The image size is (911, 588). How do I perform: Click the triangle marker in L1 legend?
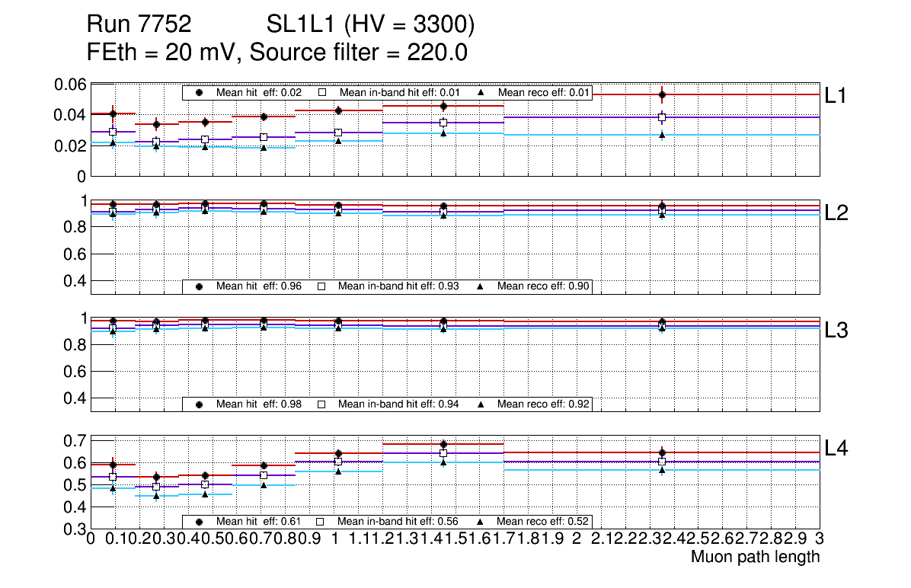click(x=481, y=93)
